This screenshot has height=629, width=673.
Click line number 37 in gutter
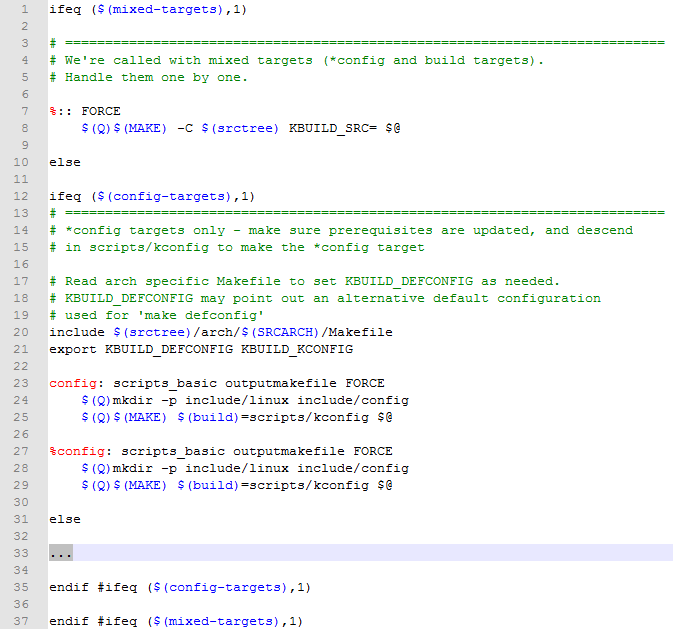[21, 621]
